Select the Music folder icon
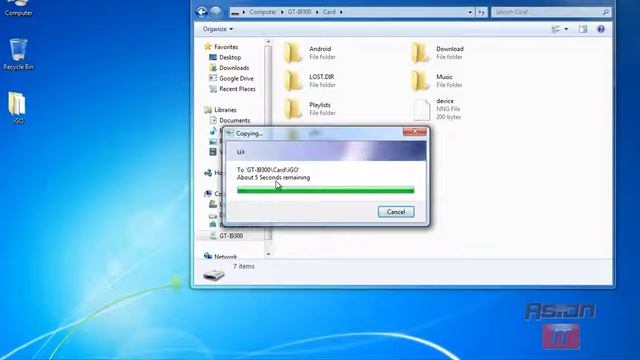The image size is (640, 360). (420, 81)
